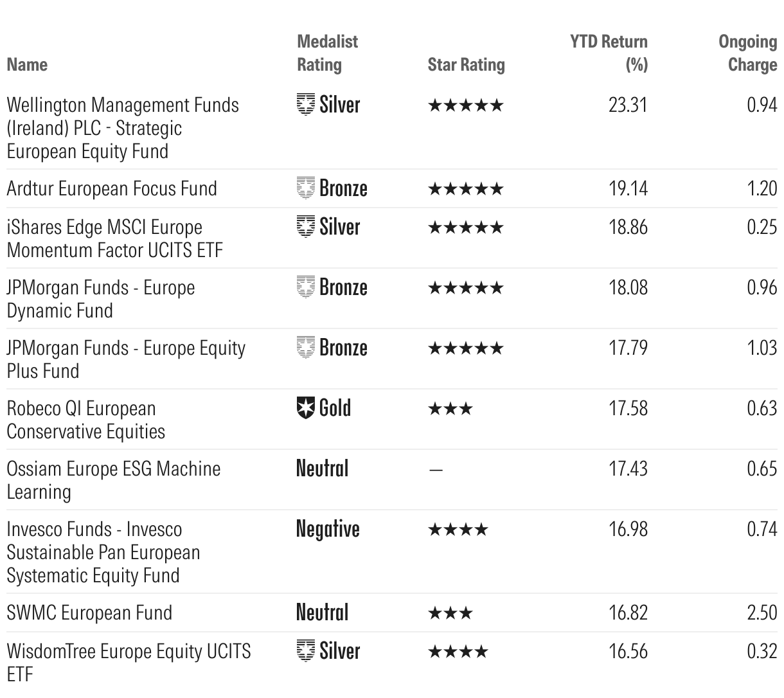The height and width of the screenshot is (698, 784).
Task: Open Robeco QI European Conservative Equities
Action: [86, 420]
